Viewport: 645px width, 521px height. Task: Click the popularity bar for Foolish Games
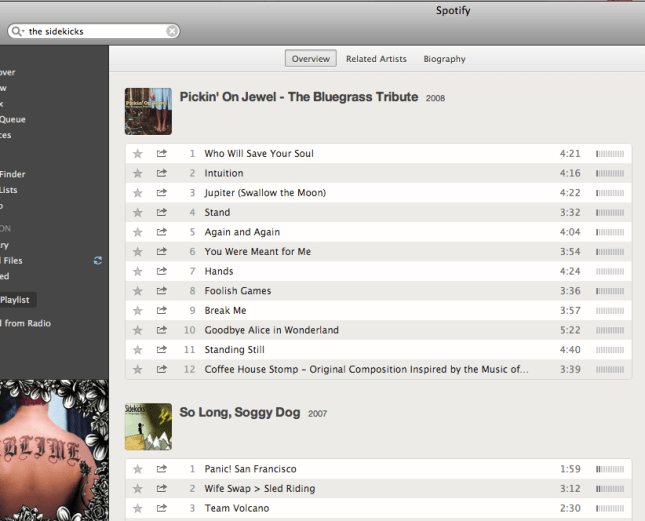(610, 291)
